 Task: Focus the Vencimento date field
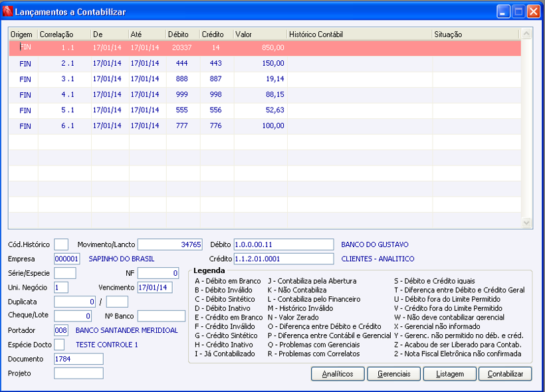pyautogui.click(x=155, y=287)
